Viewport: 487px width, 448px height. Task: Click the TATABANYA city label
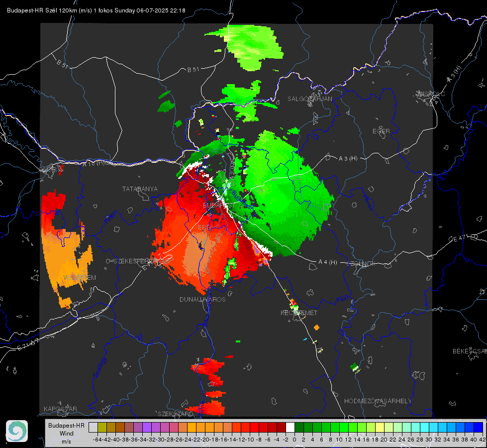(140, 189)
